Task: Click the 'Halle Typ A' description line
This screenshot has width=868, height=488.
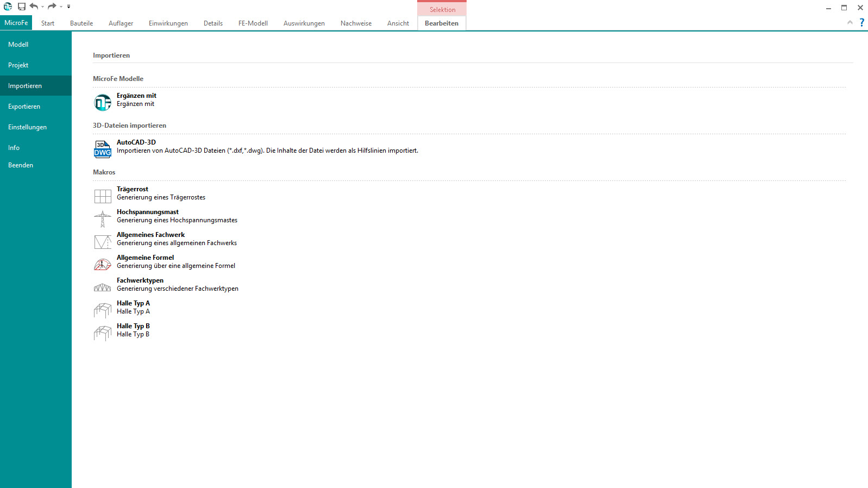Action: 133,311
